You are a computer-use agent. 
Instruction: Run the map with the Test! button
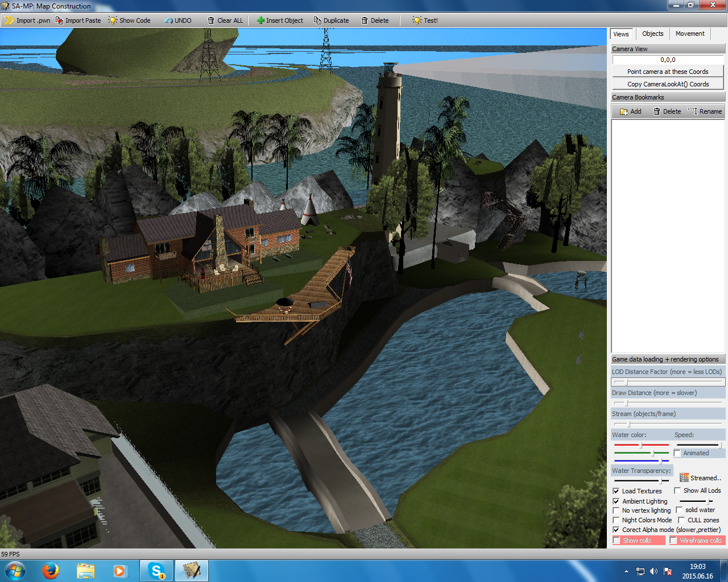point(425,20)
